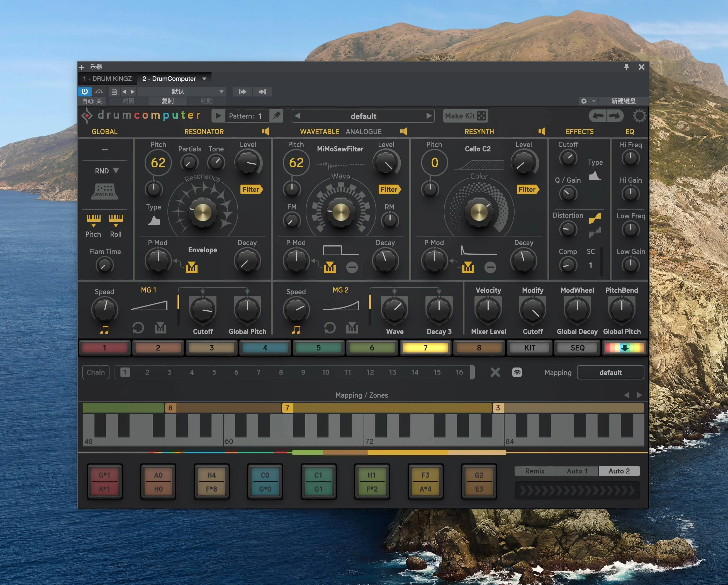Mute the Resynth section speaker icon

542,131
